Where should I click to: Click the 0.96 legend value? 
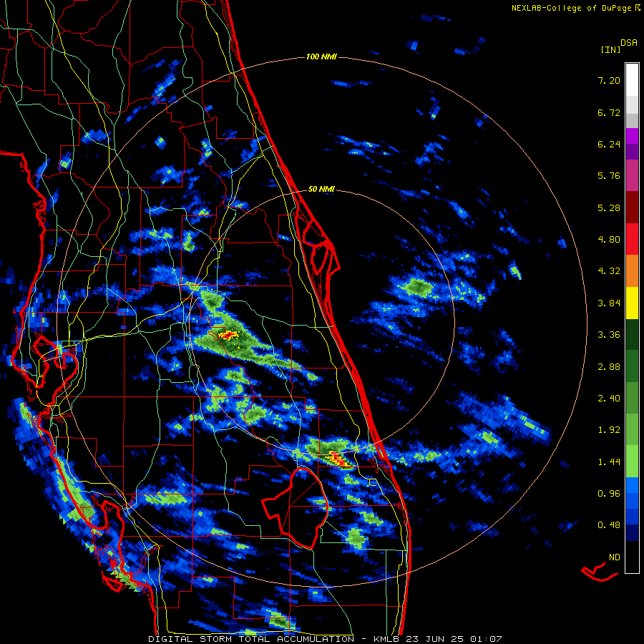click(609, 494)
